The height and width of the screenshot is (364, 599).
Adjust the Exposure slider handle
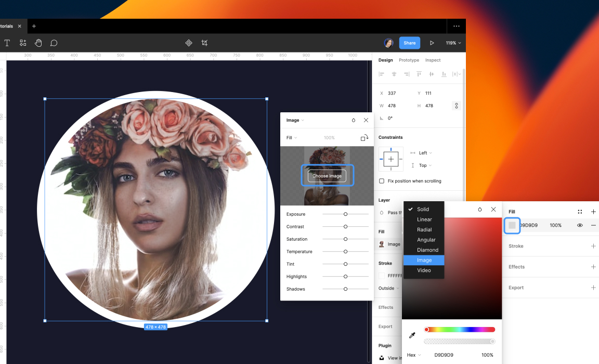[345, 214]
